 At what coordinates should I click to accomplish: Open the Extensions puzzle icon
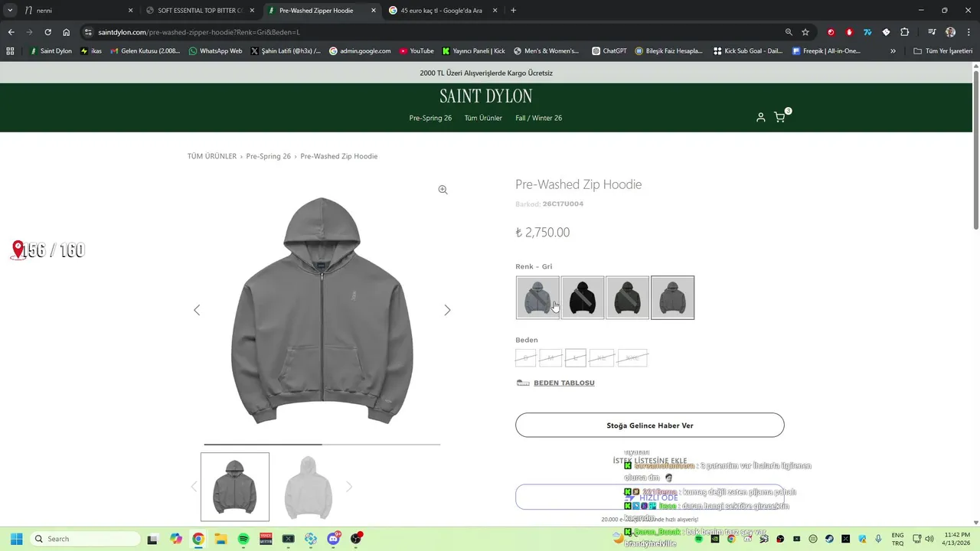(x=904, y=32)
